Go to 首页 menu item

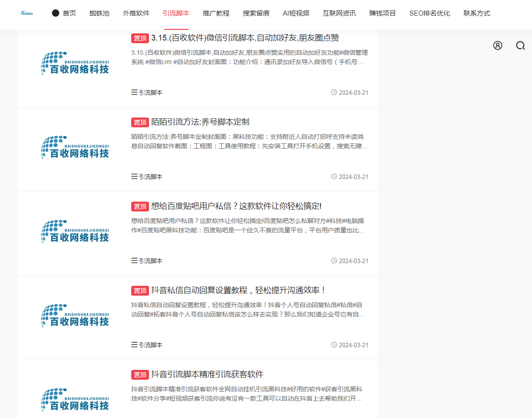[69, 13]
